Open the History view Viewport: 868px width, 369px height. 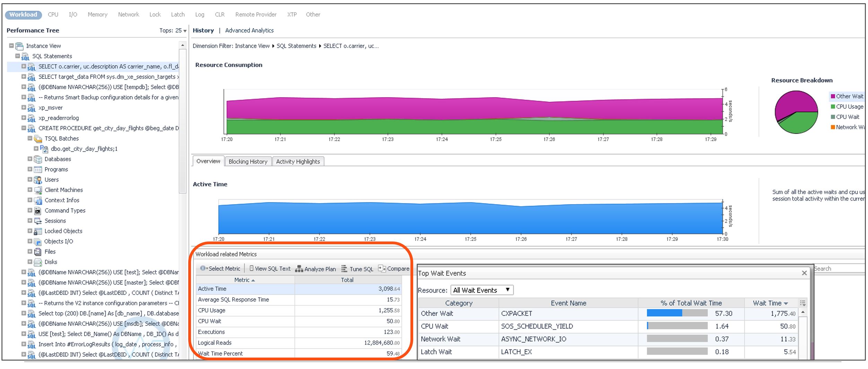tap(203, 30)
